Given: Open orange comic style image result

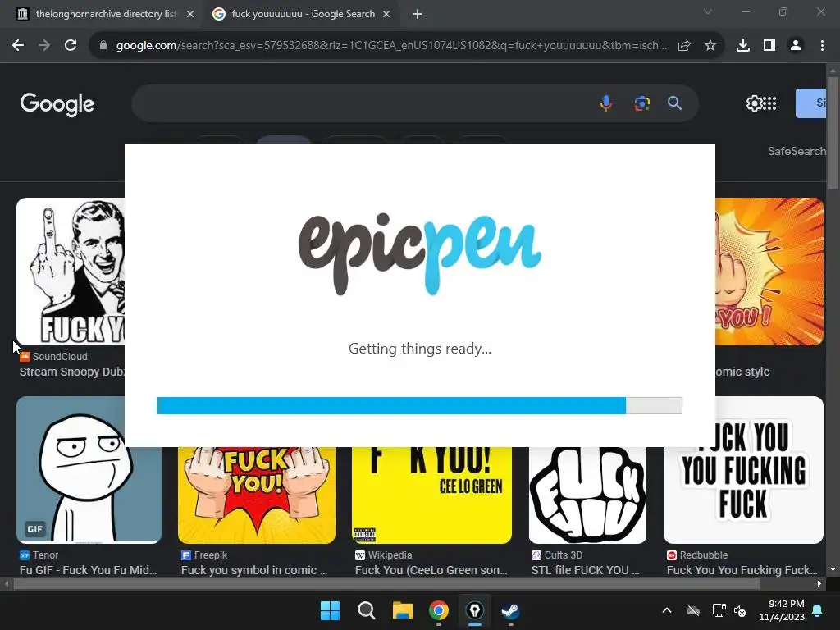Looking at the screenshot, I should click(769, 271).
